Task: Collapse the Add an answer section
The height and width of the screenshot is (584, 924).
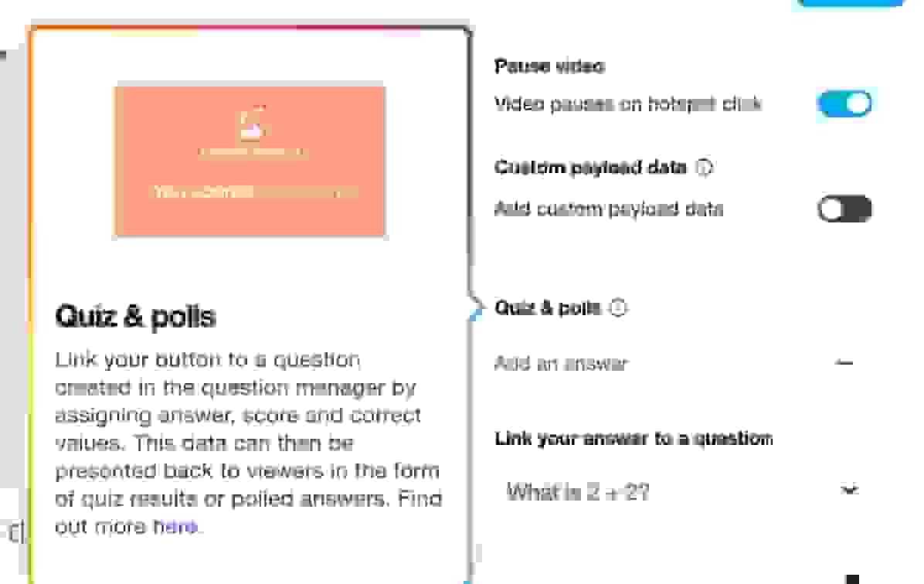Action: 844,362
